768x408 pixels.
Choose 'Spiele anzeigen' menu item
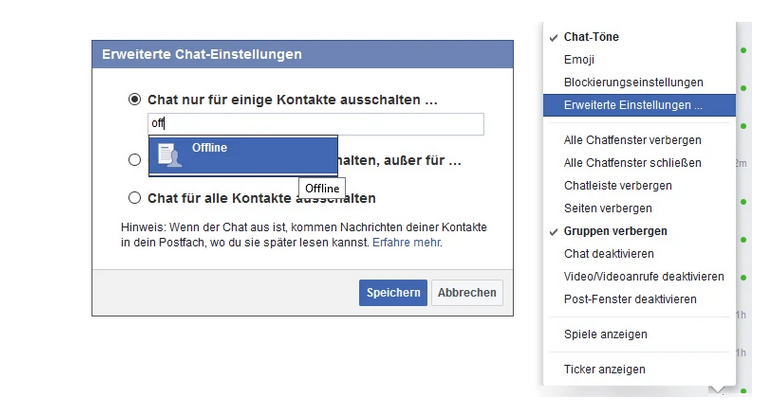[x=639, y=335]
